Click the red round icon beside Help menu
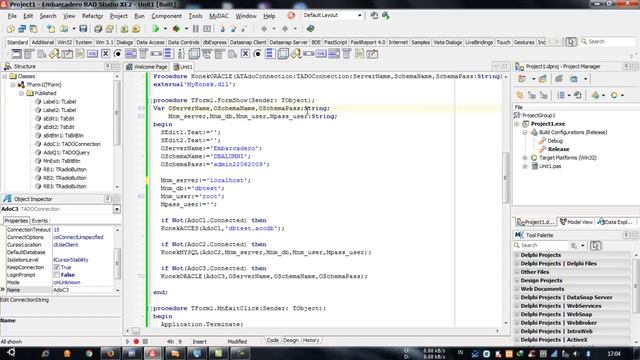This screenshot has width=640, height=360. (291, 16)
